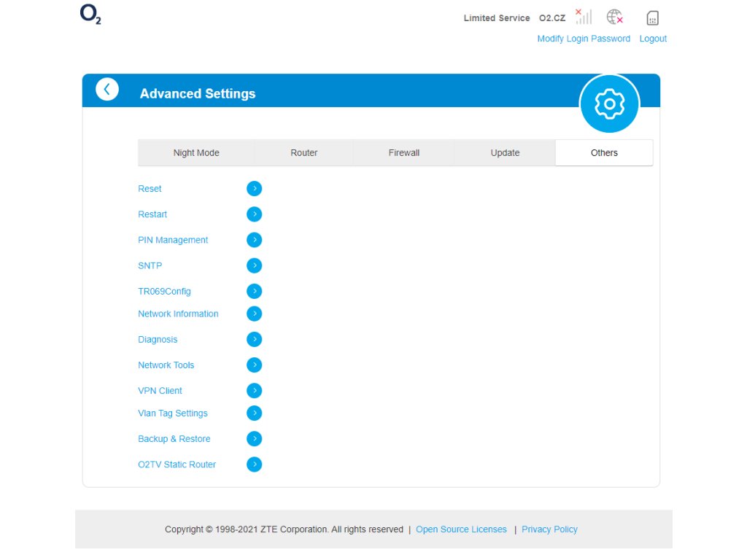Click Modify Login Password link

coord(584,39)
